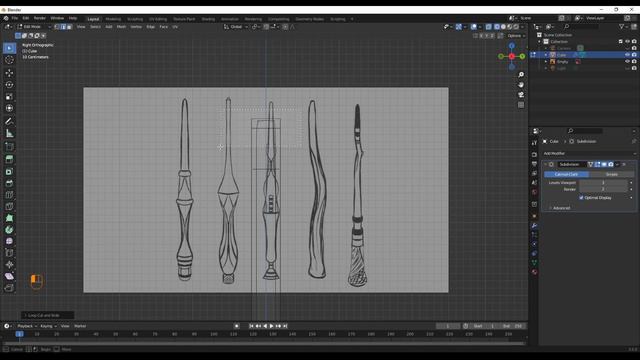The width and height of the screenshot is (640, 360).
Task: Click the Levels Viewport value field
Action: pyautogui.click(x=603, y=183)
